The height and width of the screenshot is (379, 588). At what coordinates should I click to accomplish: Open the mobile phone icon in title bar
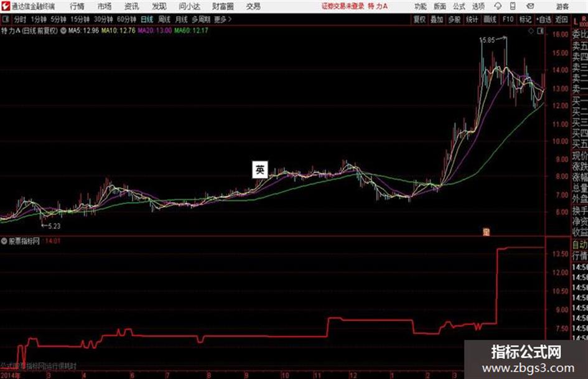pyautogui.click(x=513, y=6)
